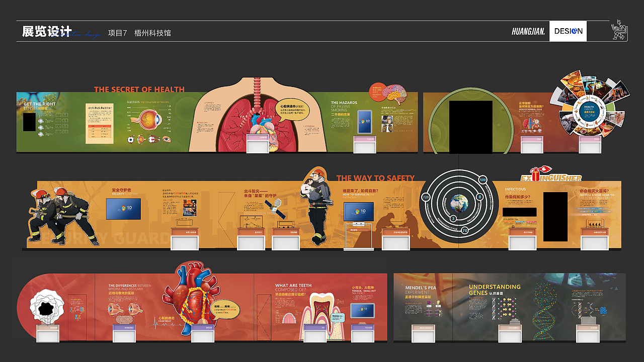The image size is (644, 362).
Task: Click the EXTINGUISHER logo graphic
Action: pyautogui.click(x=551, y=175)
